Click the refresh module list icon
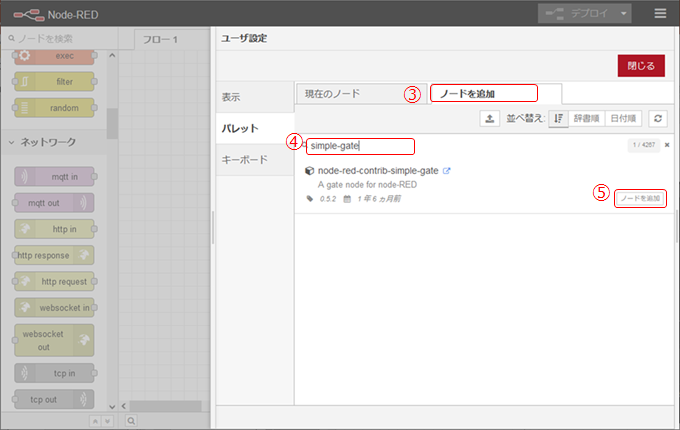 pyautogui.click(x=658, y=119)
